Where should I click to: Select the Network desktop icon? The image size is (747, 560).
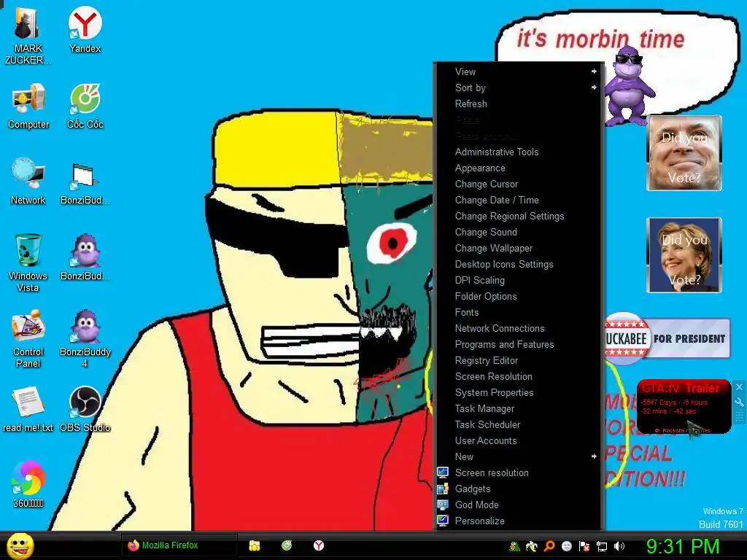(x=28, y=182)
